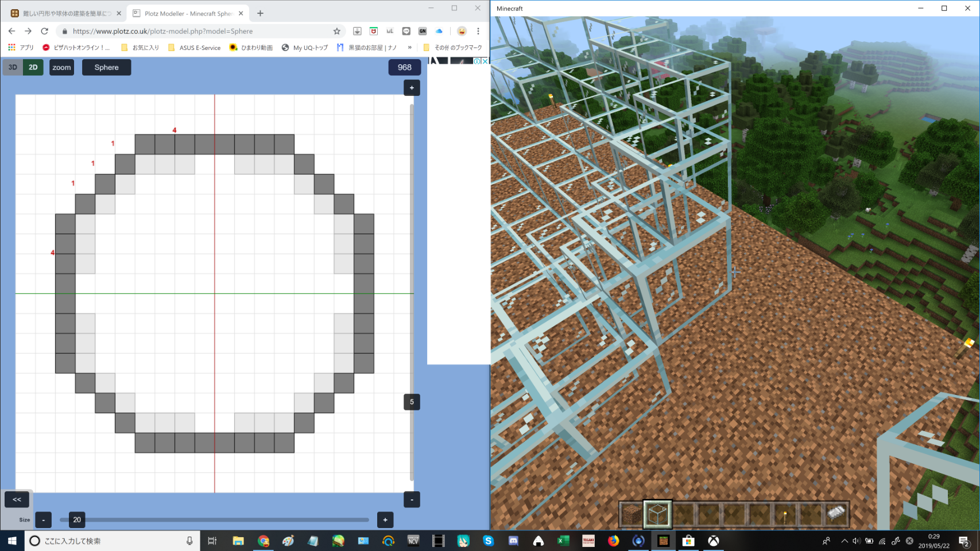This screenshot has width=980, height=551.
Task: Open Microsoft Store from the taskbar
Action: click(x=688, y=541)
